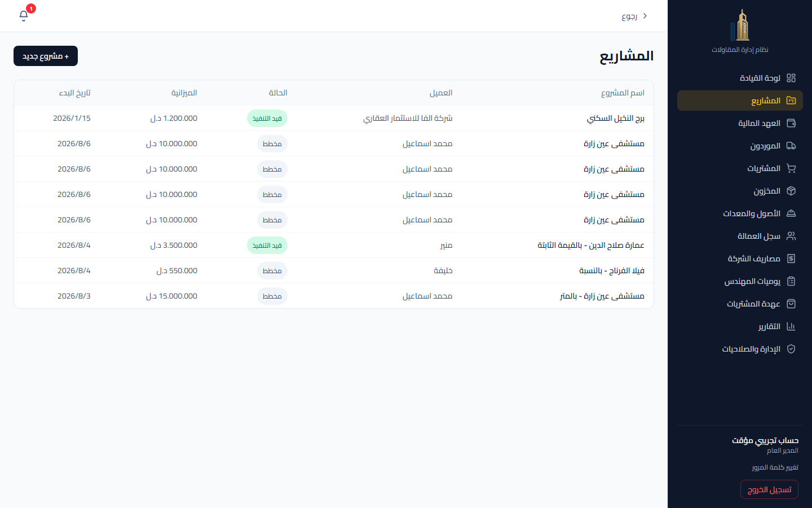The image size is (812, 508).
Task: Click the dashboard grid icon beside لوحة القيادة
Action: tap(791, 78)
